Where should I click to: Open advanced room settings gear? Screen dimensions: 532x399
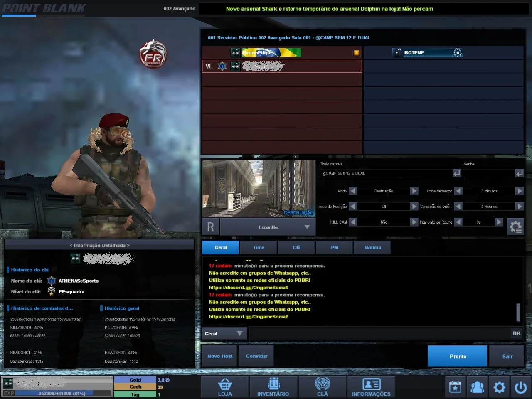tap(515, 227)
